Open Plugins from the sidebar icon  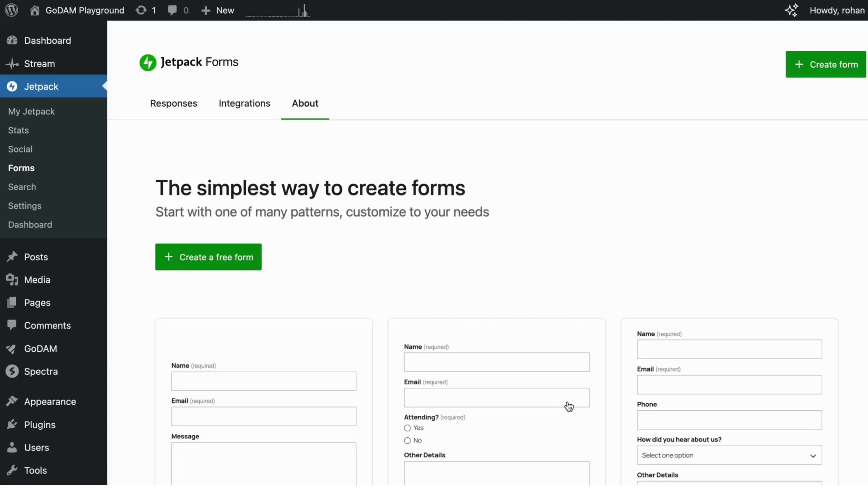(12, 425)
